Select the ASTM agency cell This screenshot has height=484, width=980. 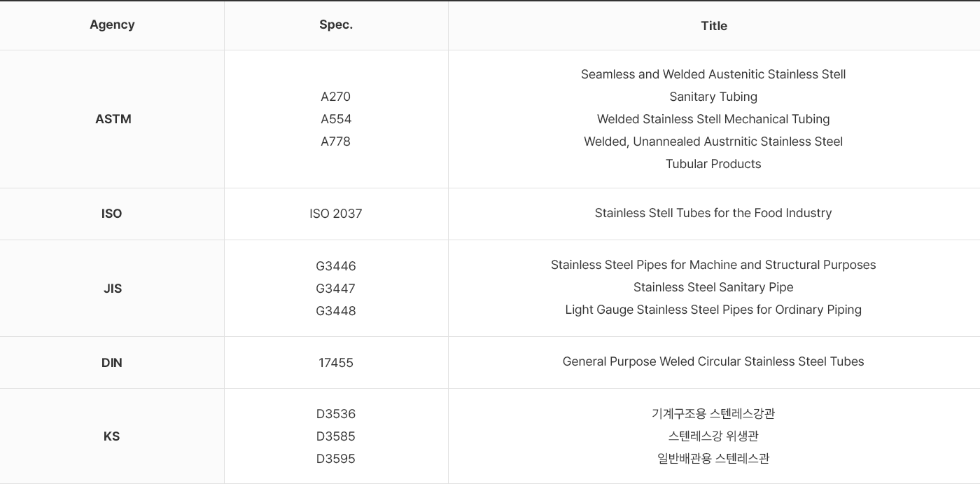[113, 119]
